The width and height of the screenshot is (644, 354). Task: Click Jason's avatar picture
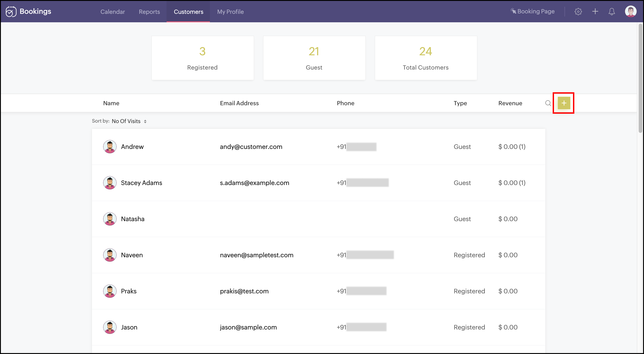(110, 327)
